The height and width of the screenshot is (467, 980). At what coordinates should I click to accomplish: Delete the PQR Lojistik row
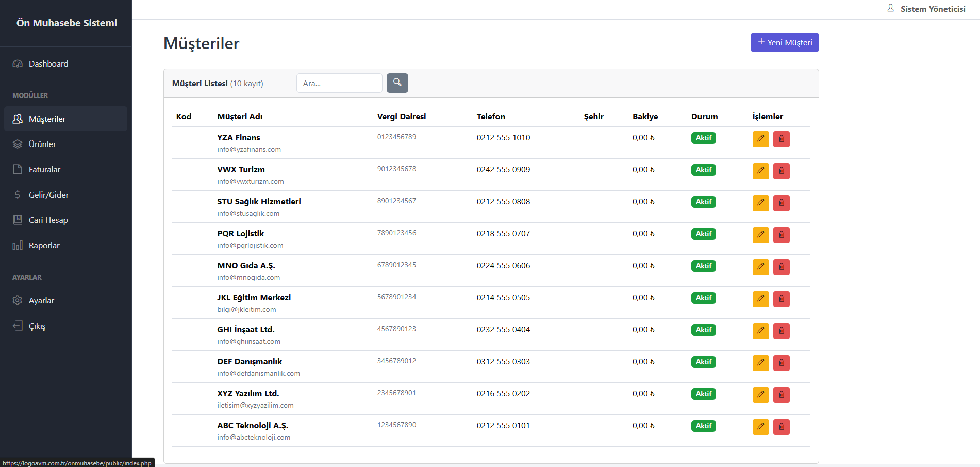782,235
